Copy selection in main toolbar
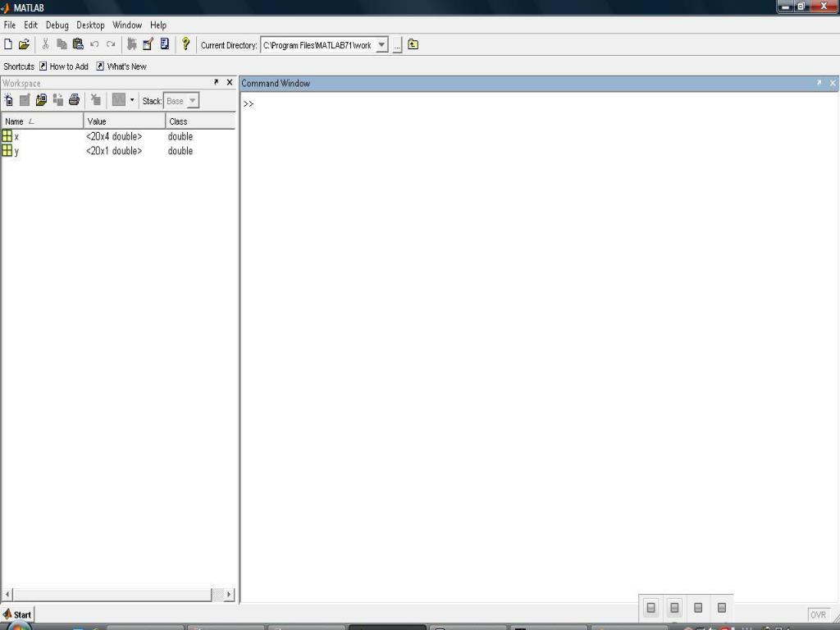The image size is (840, 630). pyautogui.click(x=62, y=44)
